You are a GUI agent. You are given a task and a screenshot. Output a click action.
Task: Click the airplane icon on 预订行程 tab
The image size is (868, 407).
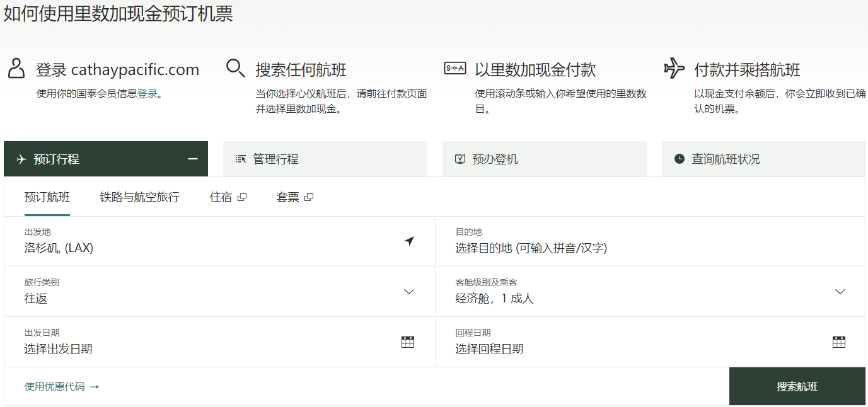point(21,159)
